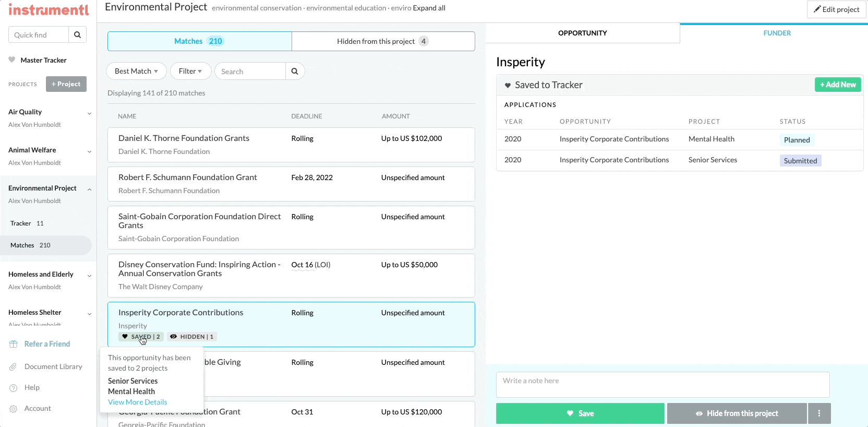The width and height of the screenshot is (868, 427).
Task: Click the AMOUNT column header
Action: point(396,116)
